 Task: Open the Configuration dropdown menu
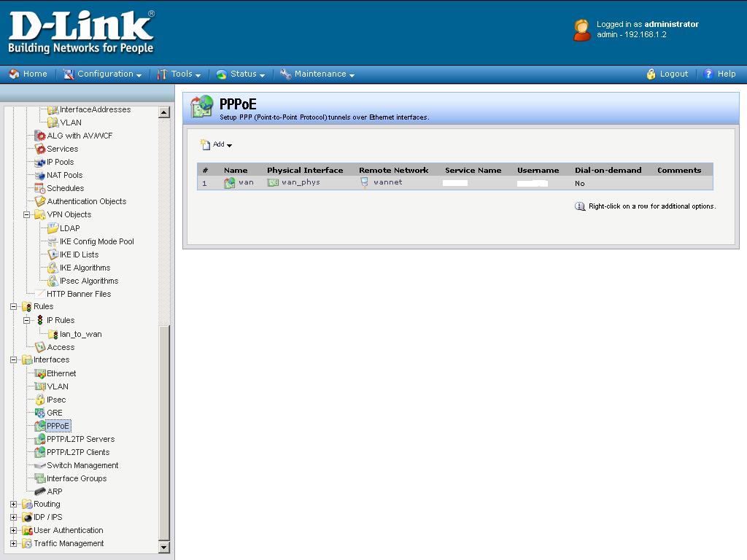coord(109,74)
